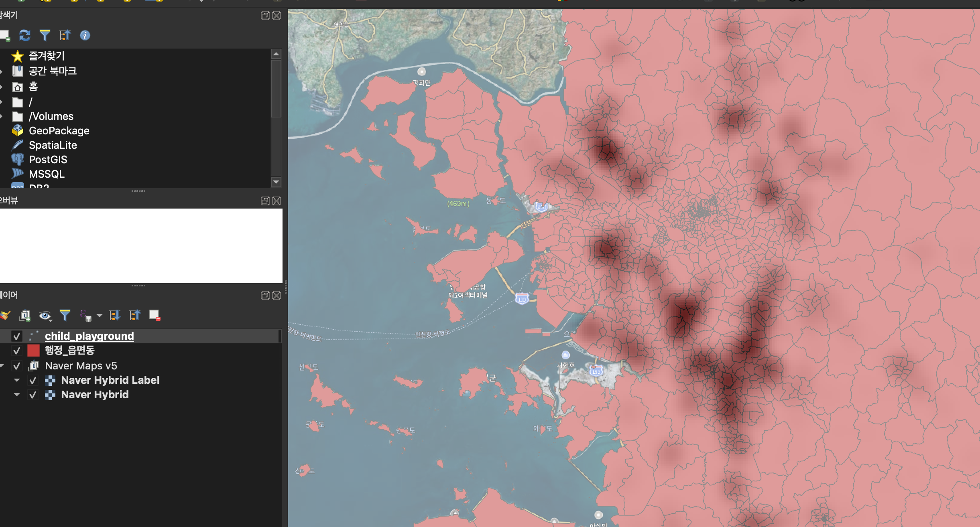Click the red 행정_읍면동 layer swatch
Image resolution: width=980 pixels, height=527 pixels.
[x=33, y=351]
